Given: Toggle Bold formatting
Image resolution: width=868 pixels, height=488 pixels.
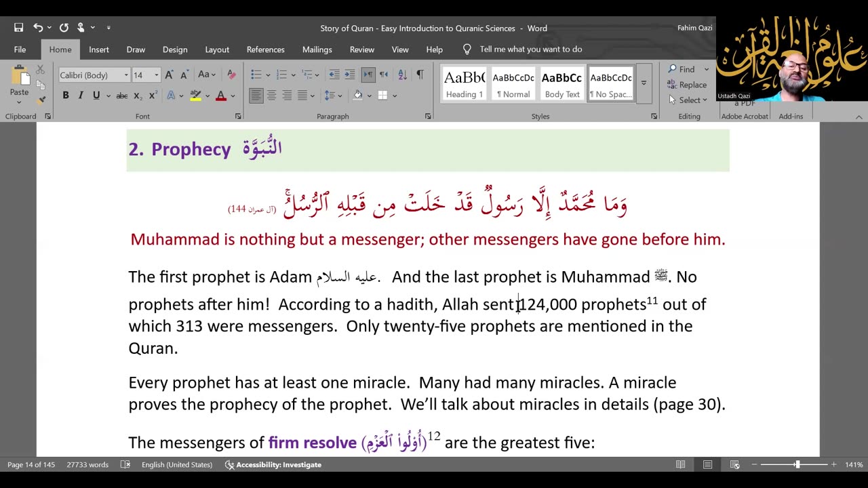Looking at the screenshot, I should click(66, 96).
